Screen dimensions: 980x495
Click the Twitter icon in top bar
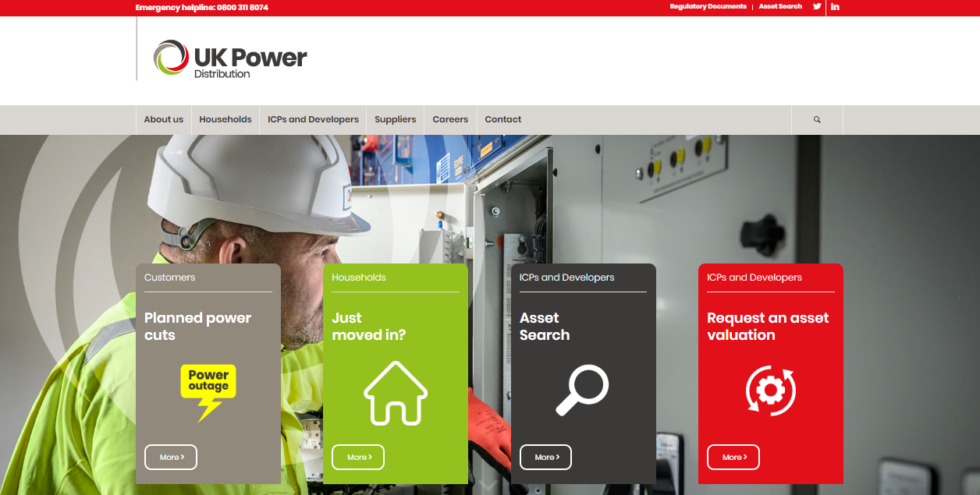(816, 7)
